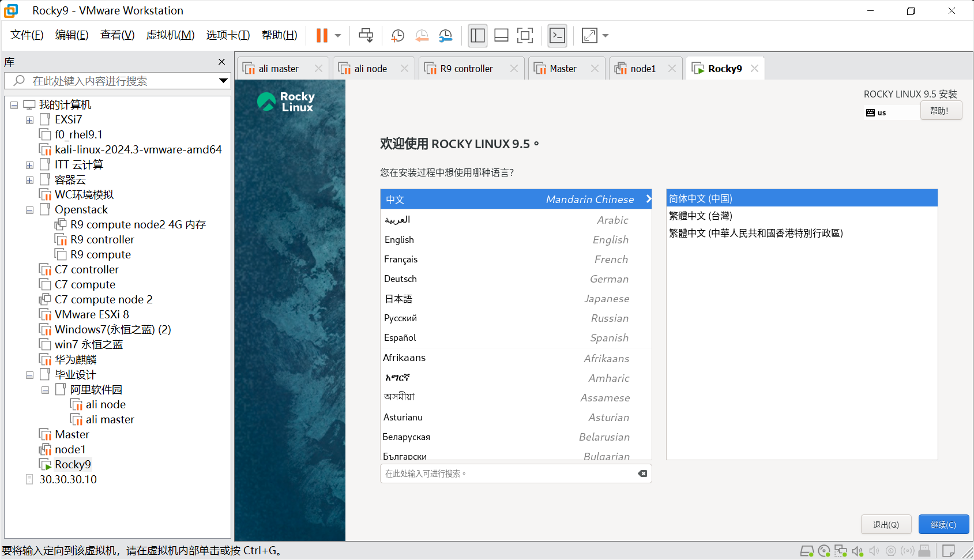Image resolution: width=974 pixels, height=560 pixels.
Task: Clear the language search box icon
Action: (642, 473)
